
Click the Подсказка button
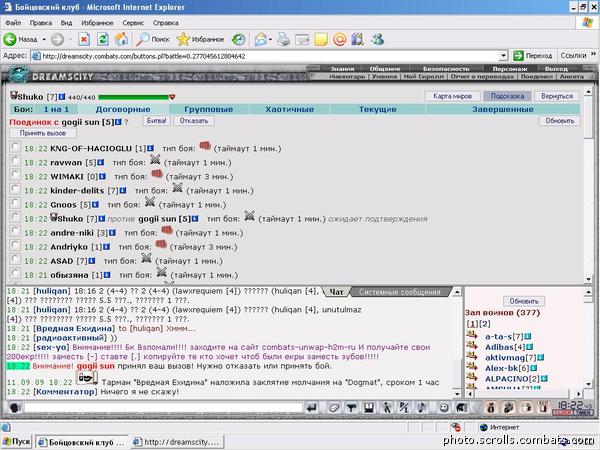click(x=507, y=96)
